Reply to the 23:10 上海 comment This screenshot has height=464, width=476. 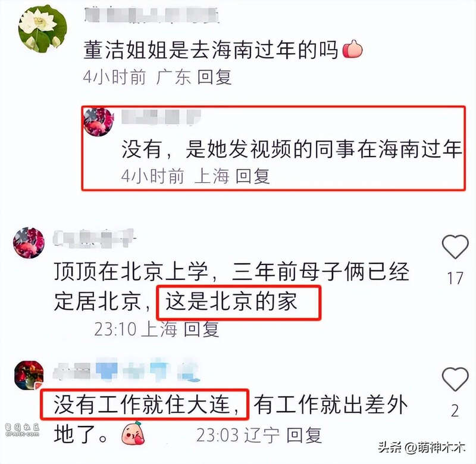202,329
